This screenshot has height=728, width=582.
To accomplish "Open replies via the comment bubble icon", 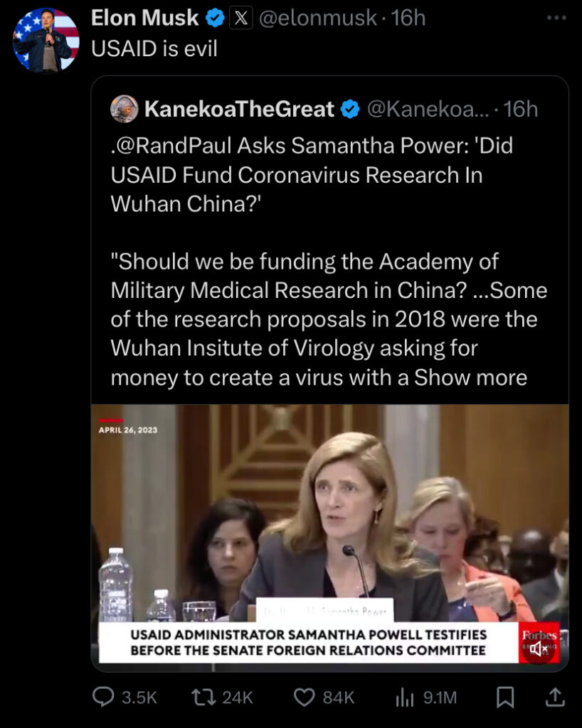I will [103, 697].
